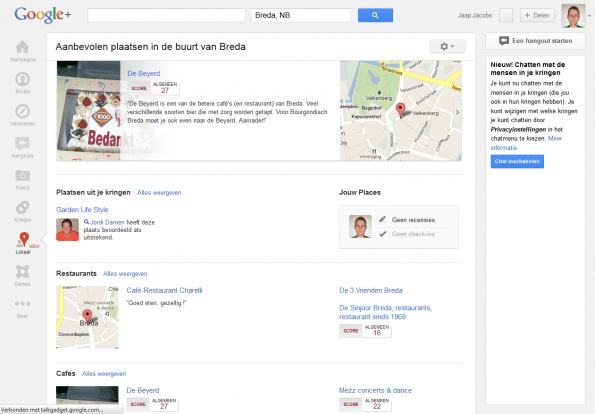This screenshot has height=414, width=595.
Task: Open Lokaal map pin icon
Action: click(24, 240)
